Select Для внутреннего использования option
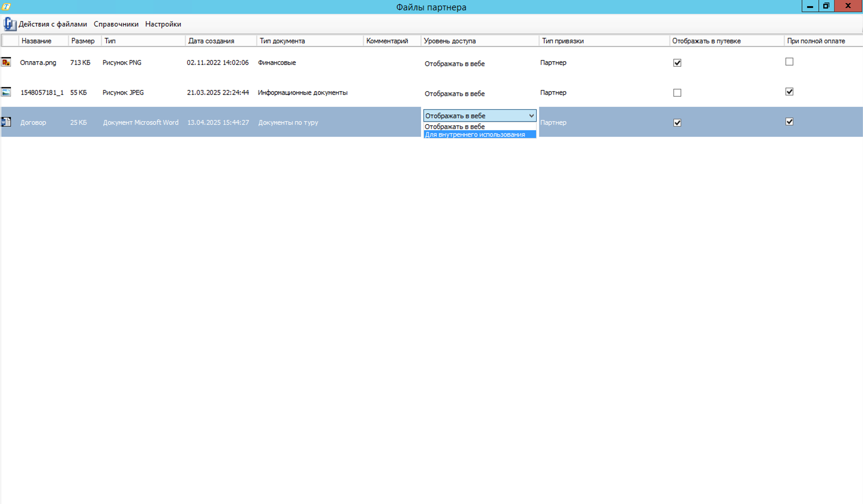Viewport: 863px width, 504px height. click(475, 135)
